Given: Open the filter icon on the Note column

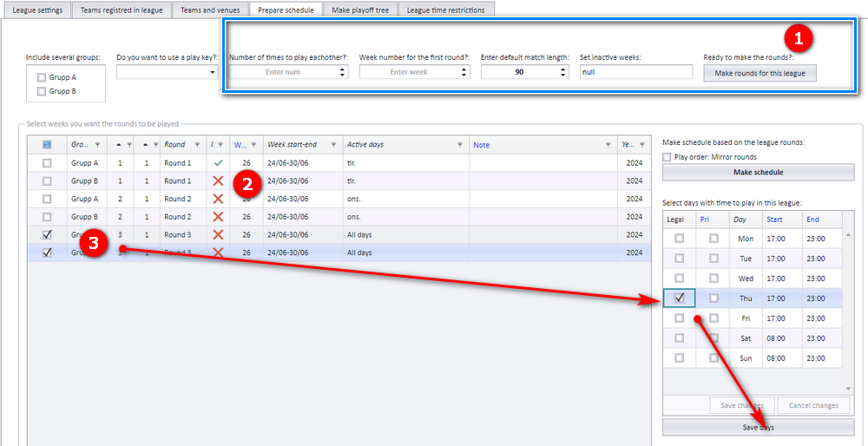Looking at the screenshot, I should click(608, 145).
